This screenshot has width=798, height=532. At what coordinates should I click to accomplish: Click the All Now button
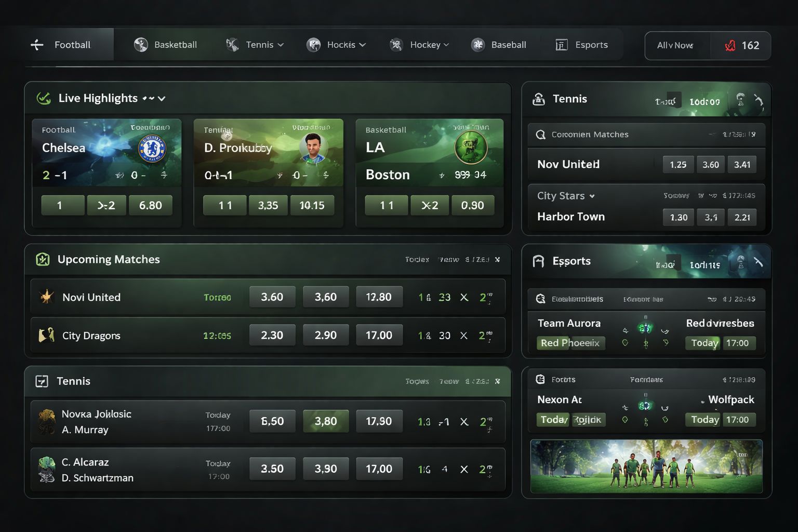pyautogui.click(x=675, y=45)
